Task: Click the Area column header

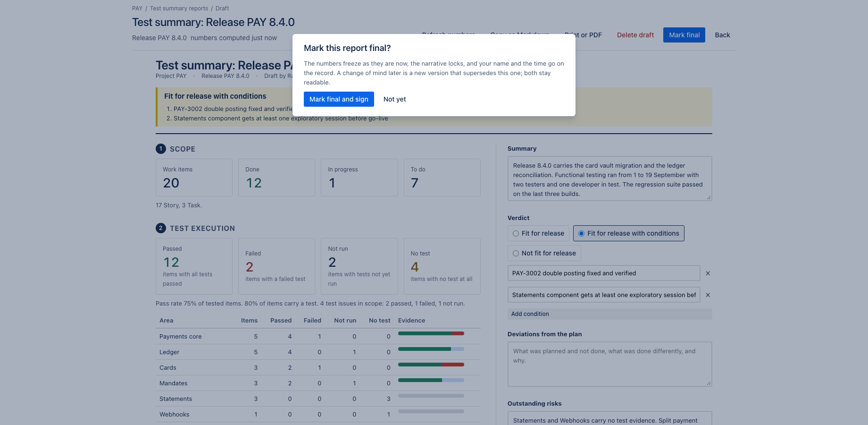Action: pos(166,320)
